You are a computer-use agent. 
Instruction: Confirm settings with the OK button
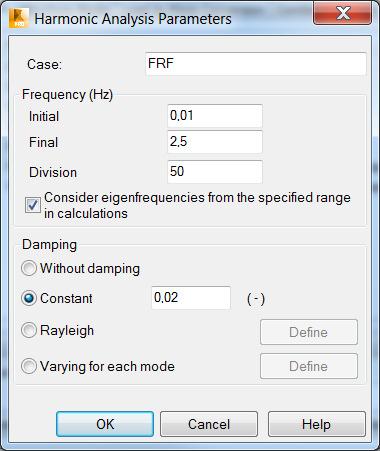[x=105, y=424]
